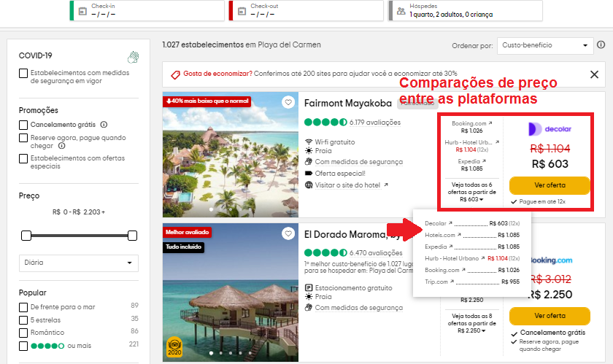613x364 pixels.
Task: Check De frente para o mar
Action: tap(23, 307)
